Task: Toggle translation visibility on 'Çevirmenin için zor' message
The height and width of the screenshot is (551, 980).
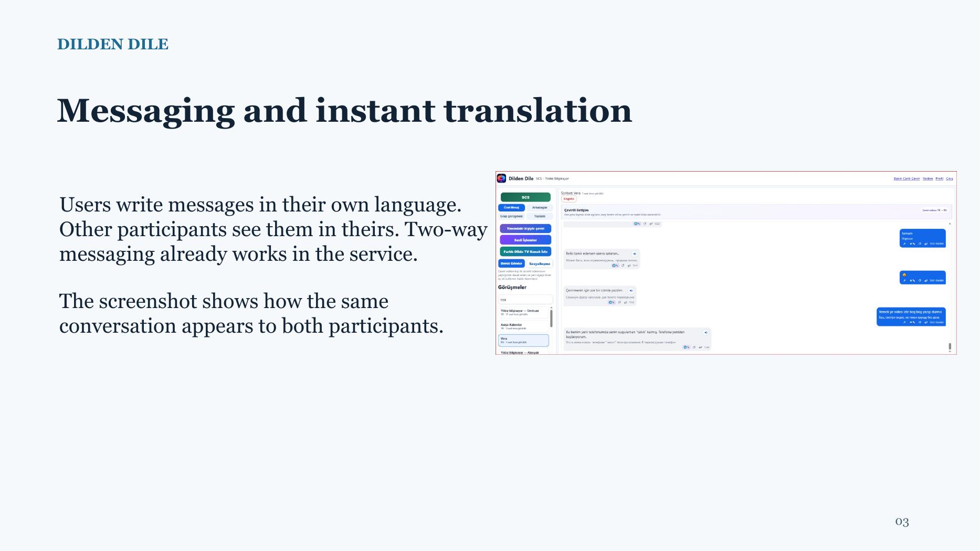Action: [x=612, y=302]
